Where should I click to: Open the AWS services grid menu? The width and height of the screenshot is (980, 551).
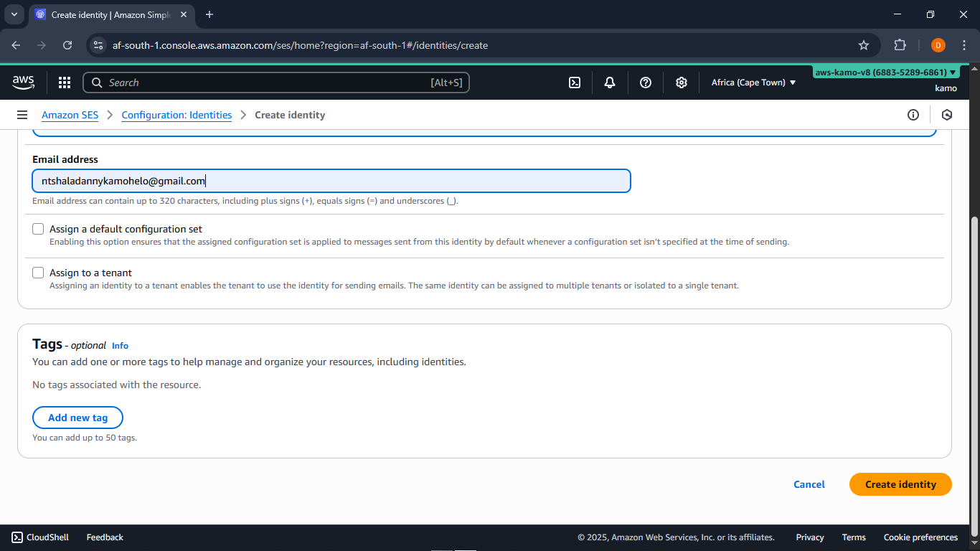point(65,83)
